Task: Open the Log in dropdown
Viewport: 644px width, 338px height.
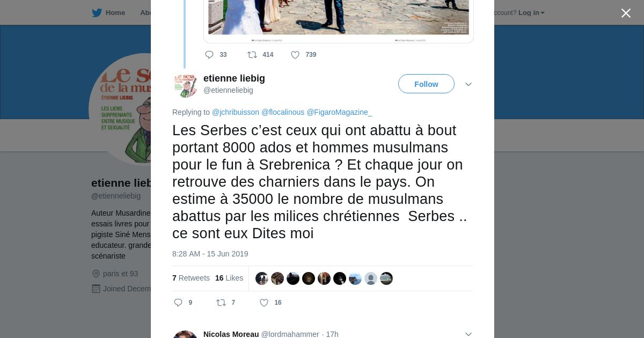Action: tap(531, 13)
